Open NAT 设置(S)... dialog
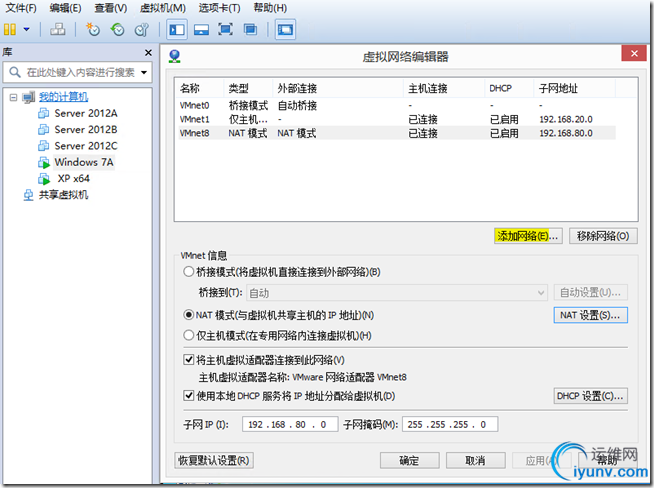Screen dimensions: 654x488 tap(591, 315)
